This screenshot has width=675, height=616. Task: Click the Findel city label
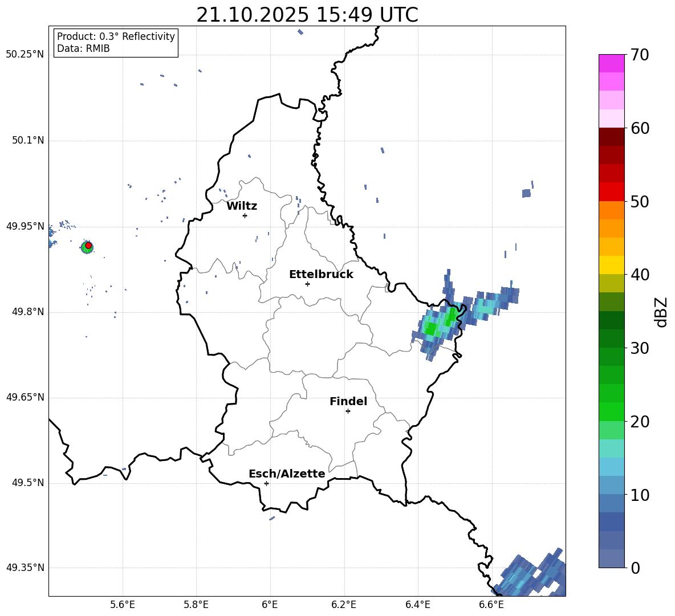point(348,401)
